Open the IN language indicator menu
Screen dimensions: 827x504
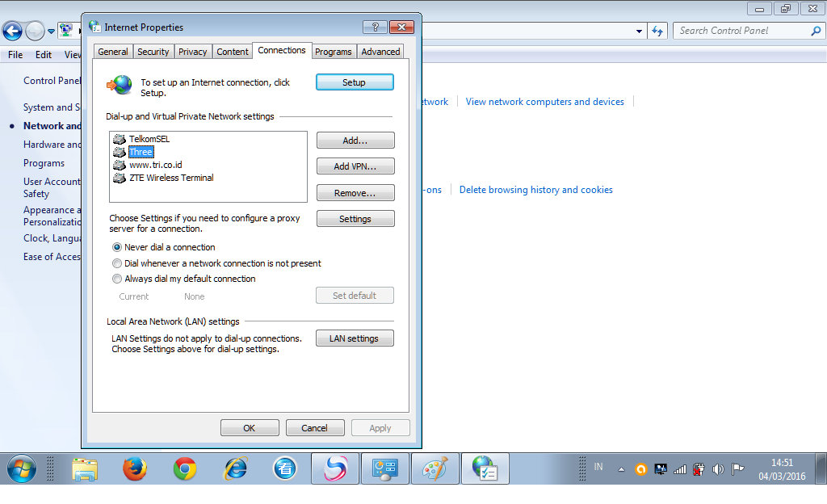(x=598, y=467)
